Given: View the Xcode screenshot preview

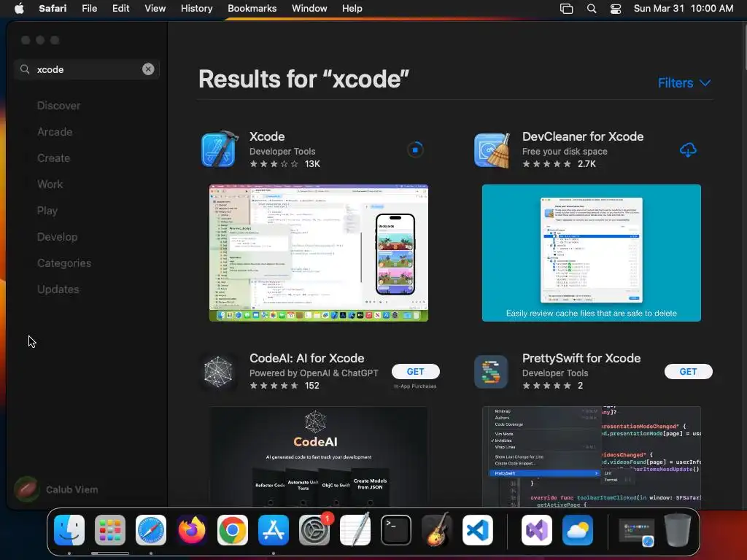Looking at the screenshot, I should click(x=319, y=253).
